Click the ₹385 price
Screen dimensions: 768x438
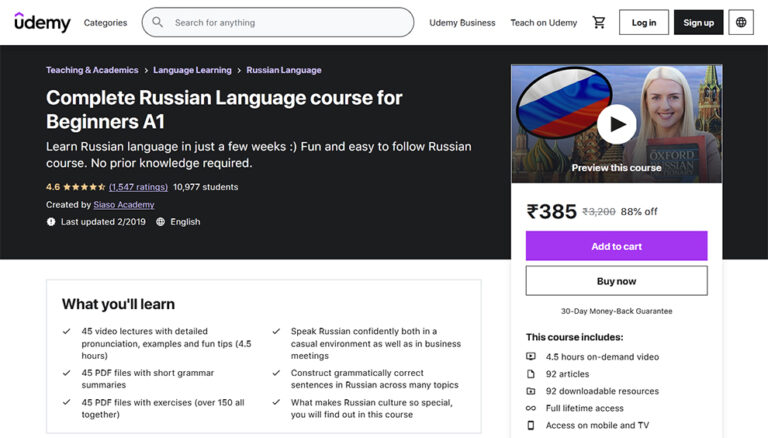(552, 212)
